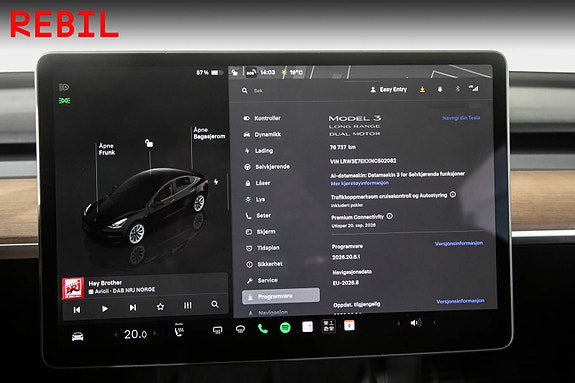
Task: Open the media equalizer icon
Action: tap(187, 305)
